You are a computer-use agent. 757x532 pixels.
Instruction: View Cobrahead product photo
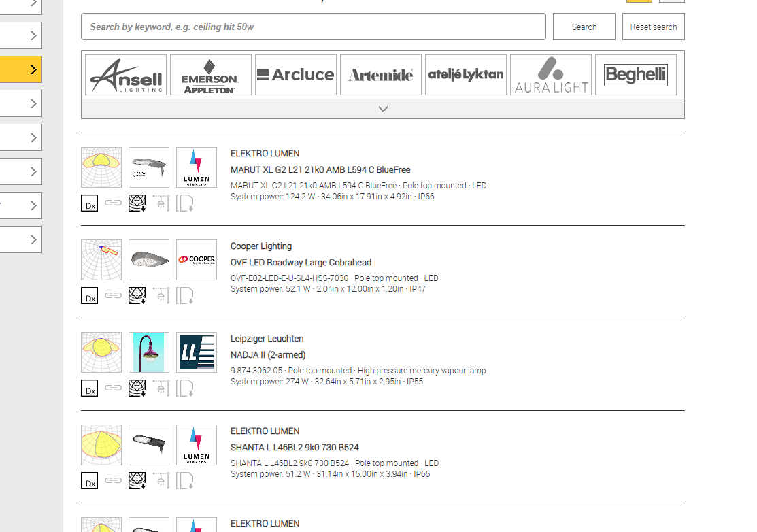point(149,260)
